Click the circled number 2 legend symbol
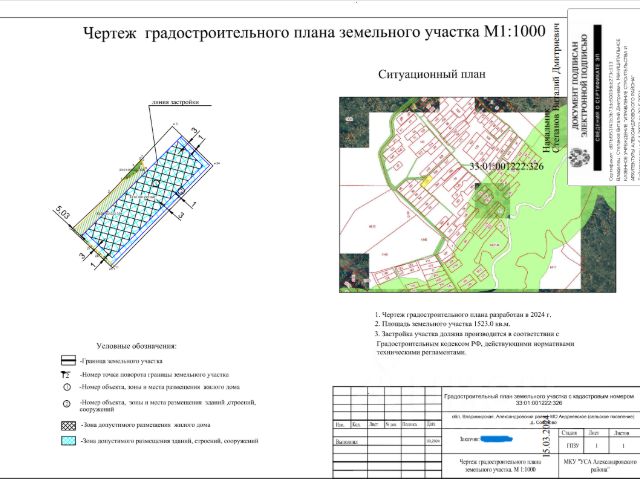 click(x=67, y=404)
